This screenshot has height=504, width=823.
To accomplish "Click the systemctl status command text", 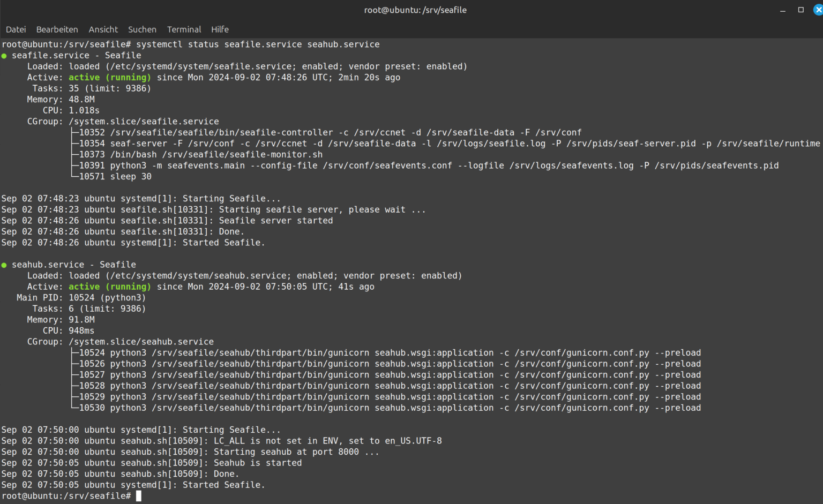I will [258, 44].
